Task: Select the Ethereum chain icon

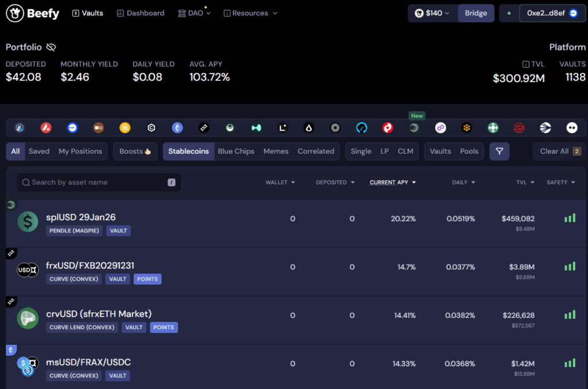Action: pyautogui.click(x=177, y=128)
